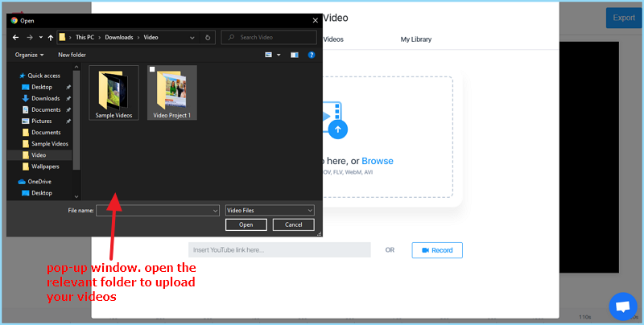This screenshot has height=325, width=644.
Task: Refresh the Video folder view
Action: [x=208, y=38]
